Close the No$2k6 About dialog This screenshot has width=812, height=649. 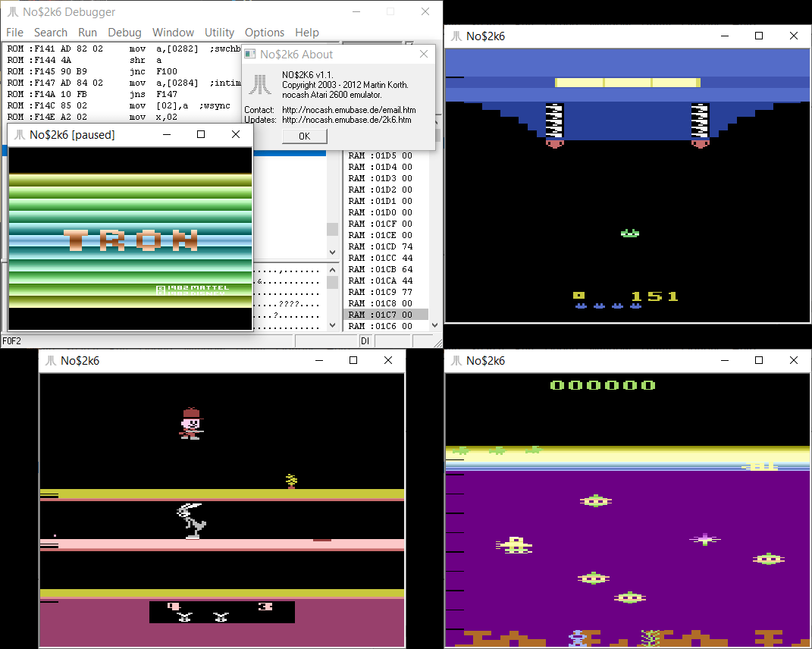click(424, 54)
